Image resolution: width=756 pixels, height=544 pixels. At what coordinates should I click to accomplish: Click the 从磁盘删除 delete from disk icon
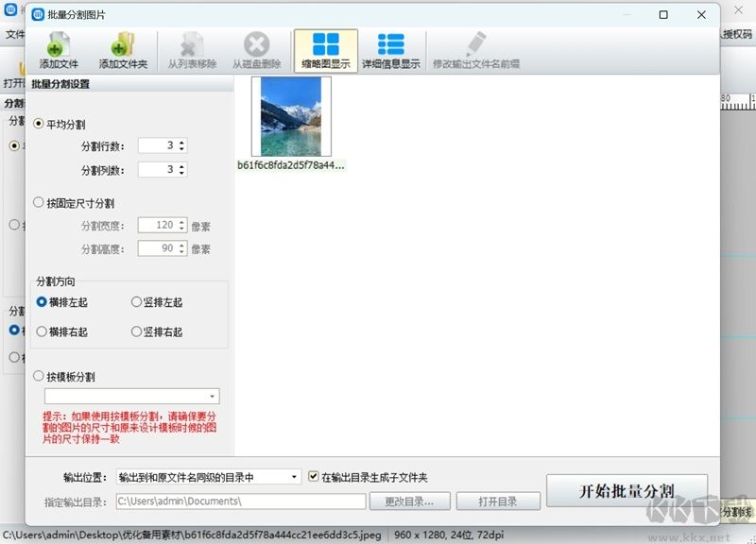click(256, 46)
